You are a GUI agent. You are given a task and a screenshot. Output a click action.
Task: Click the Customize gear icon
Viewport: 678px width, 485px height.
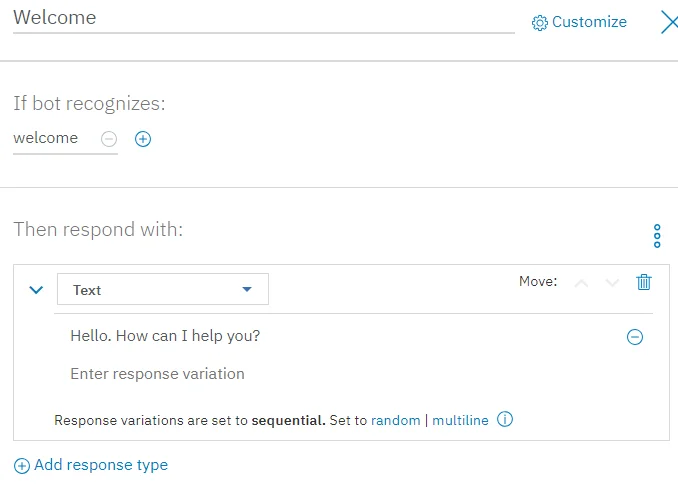[x=540, y=23]
